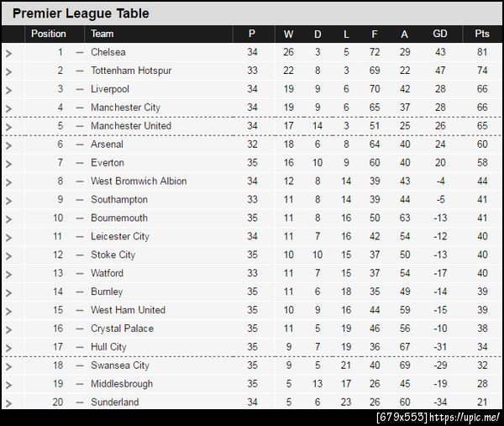Click the Everton movement indicator dash
Screen dimensions: 504x426
pos(80,163)
